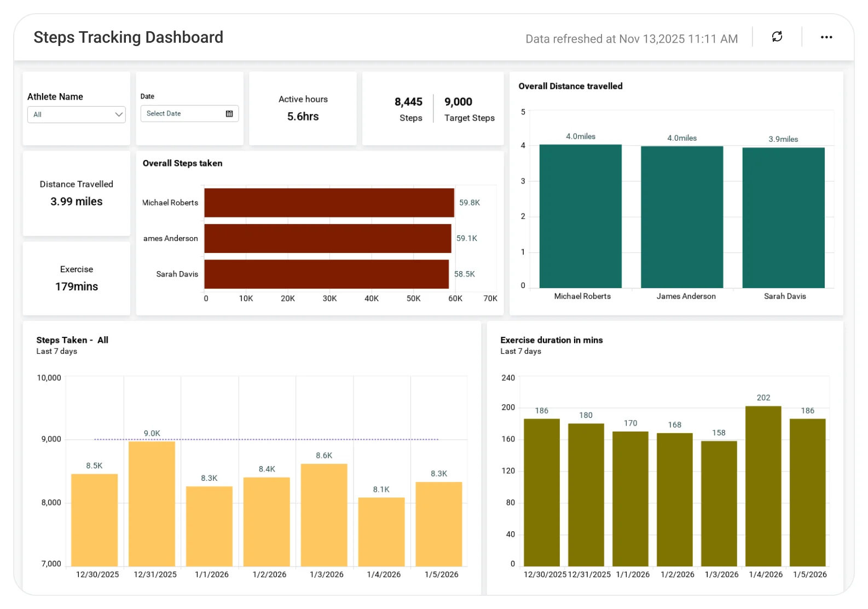Click the Exercise duration in mins title
Viewport: 868px width, 609px height.
[x=552, y=340]
